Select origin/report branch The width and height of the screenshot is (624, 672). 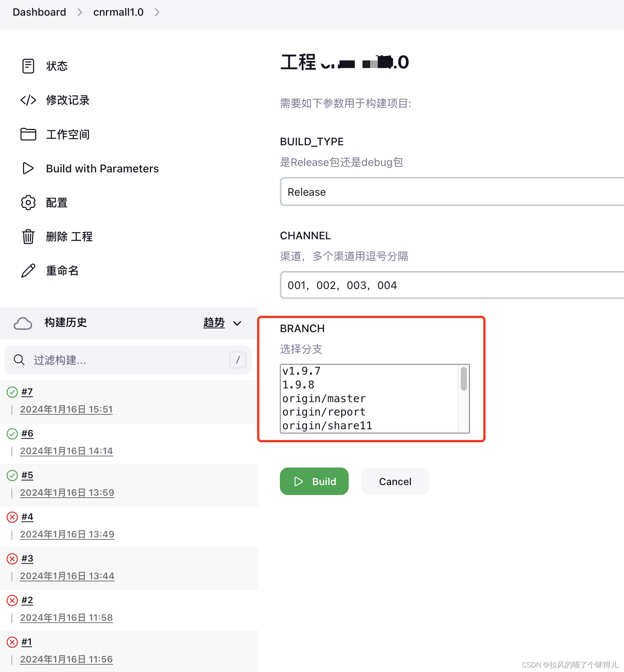pyautogui.click(x=369, y=412)
